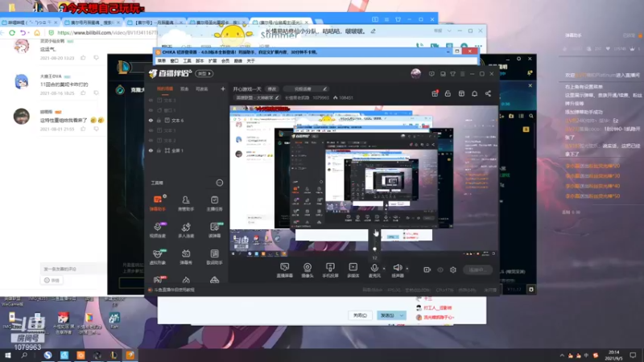Image resolution: width=644 pixels, height=362 pixels.
Task: Open streaming settings gear icon
Action: 453,269
